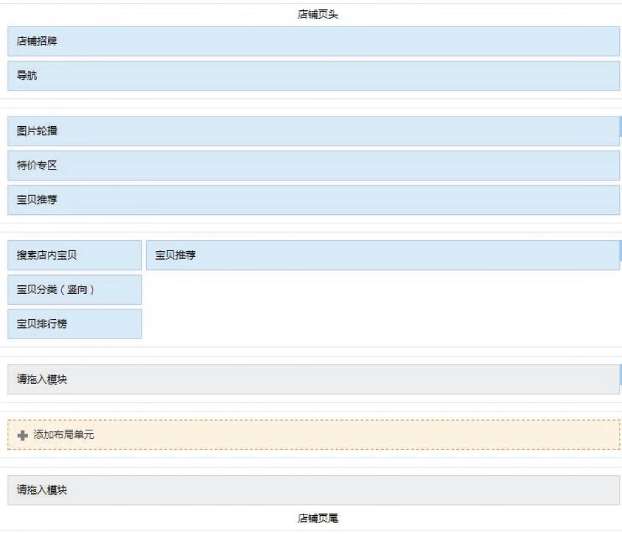Viewport: 622px width, 534px height.
Task: Select 宝贝推荐 module in the right column
Action: point(382,255)
